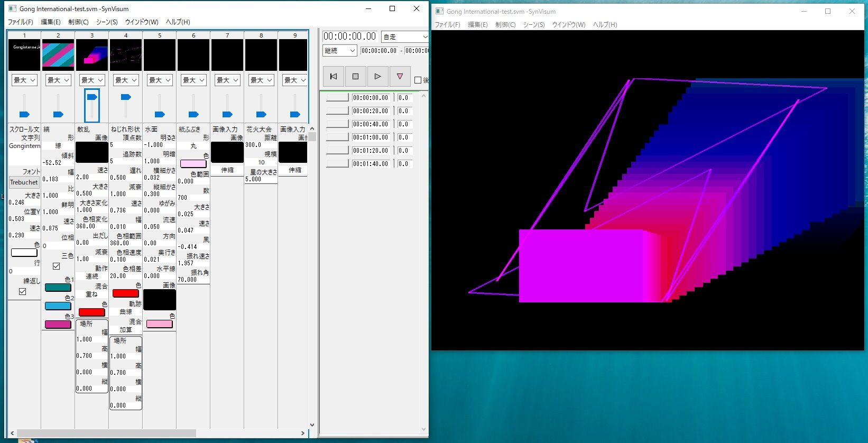Image resolution: width=868 pixels, height=443 pixels.
Task: Click the red 色 swatch in 散乱 column
Action: [92, 312]
